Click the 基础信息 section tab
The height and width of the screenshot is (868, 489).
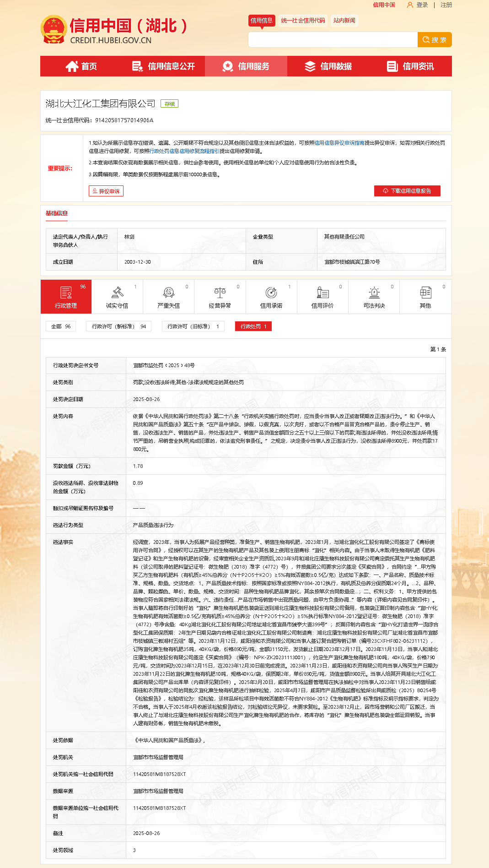point(57,213)
